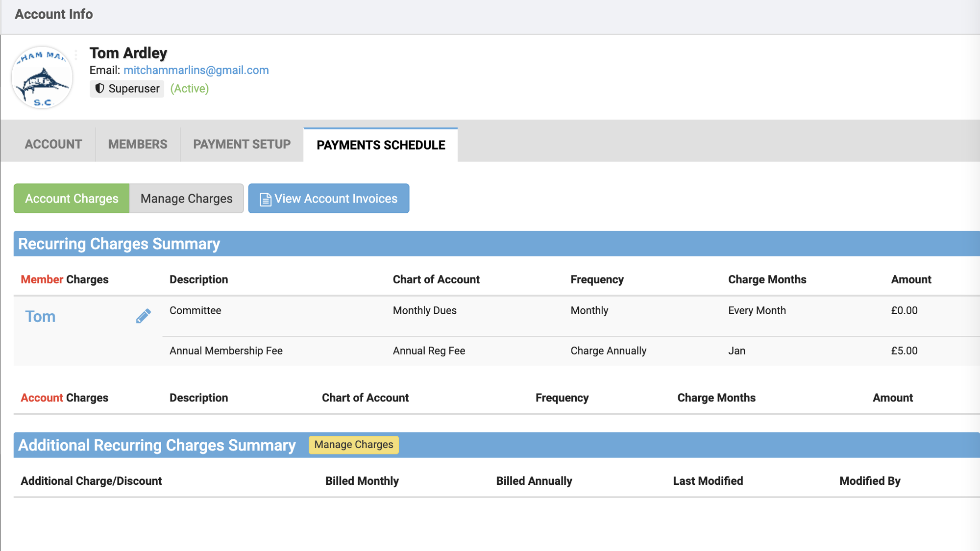Click the three-dot handle beside the avatar
The image size is (980, 551).
point(76,54)
